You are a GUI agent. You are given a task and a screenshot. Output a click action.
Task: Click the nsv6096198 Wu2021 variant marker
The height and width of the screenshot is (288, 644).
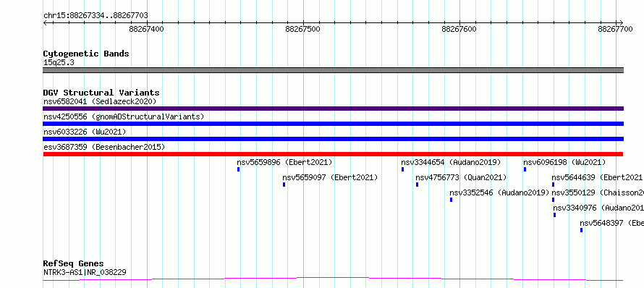[525, 169]
